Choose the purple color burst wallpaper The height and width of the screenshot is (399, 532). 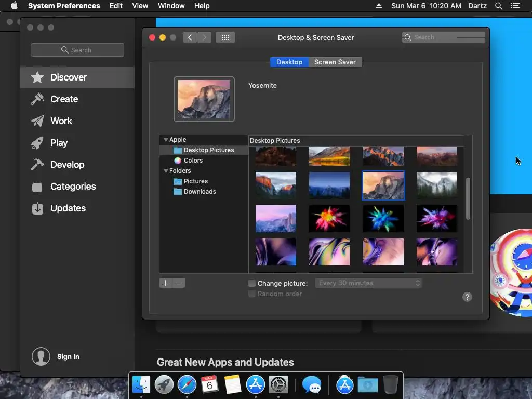coord(436,219)
